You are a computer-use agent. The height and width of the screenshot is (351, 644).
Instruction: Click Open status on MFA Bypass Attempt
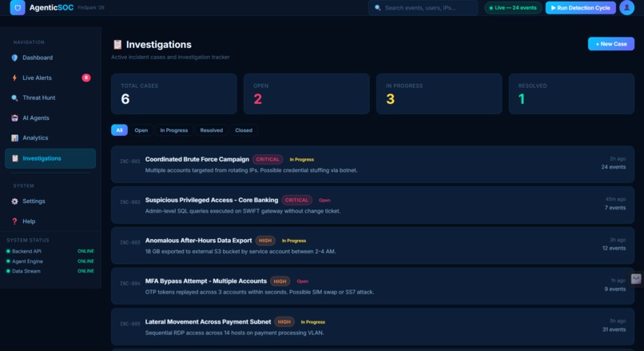303,281
